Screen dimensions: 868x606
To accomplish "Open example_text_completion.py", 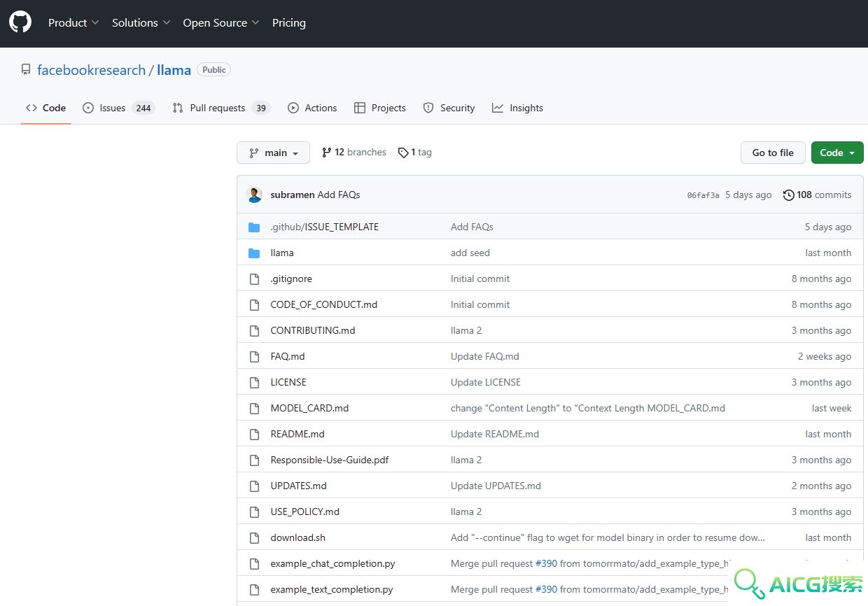I will pyautogui.click(x=332, y=590).
